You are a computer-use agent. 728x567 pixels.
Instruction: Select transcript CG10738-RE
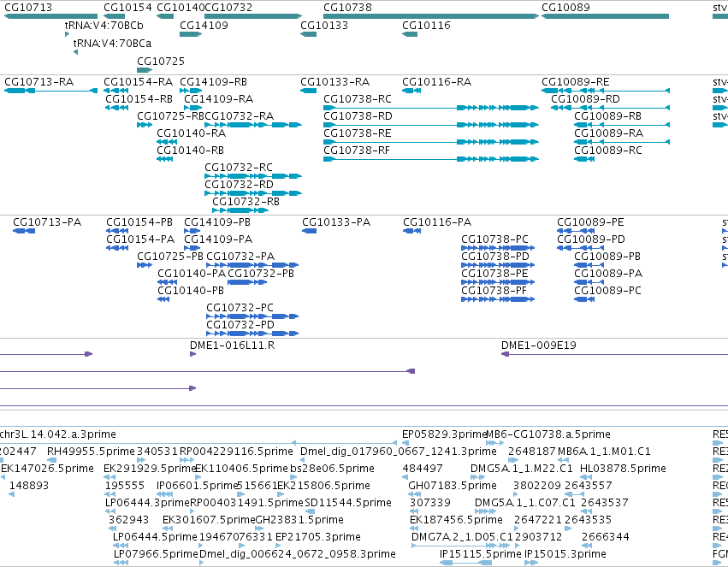click(358, 133)
